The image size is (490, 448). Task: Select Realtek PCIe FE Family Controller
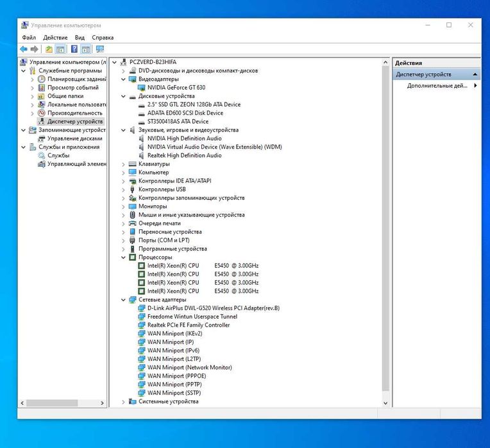click(x=189, y=325)
